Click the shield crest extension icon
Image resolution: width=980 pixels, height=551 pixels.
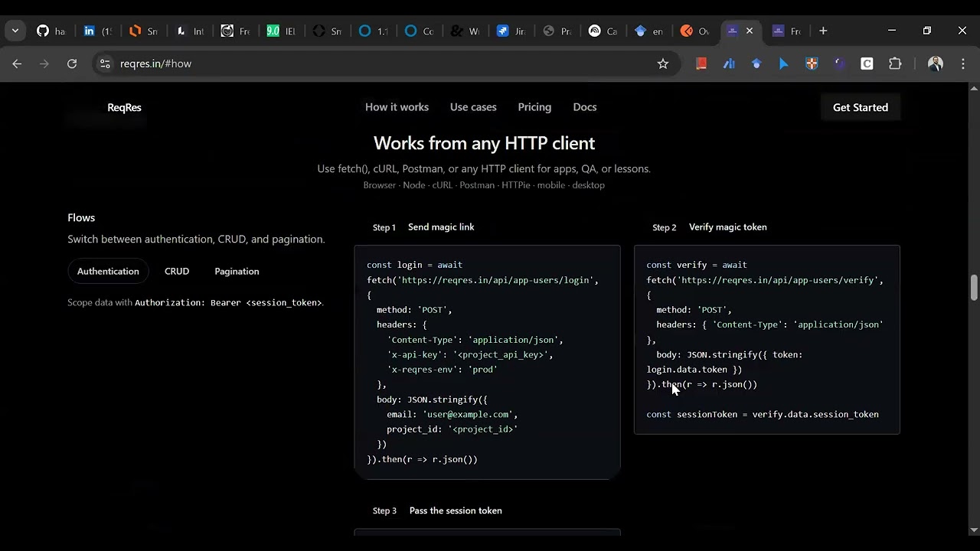point(812,64)
